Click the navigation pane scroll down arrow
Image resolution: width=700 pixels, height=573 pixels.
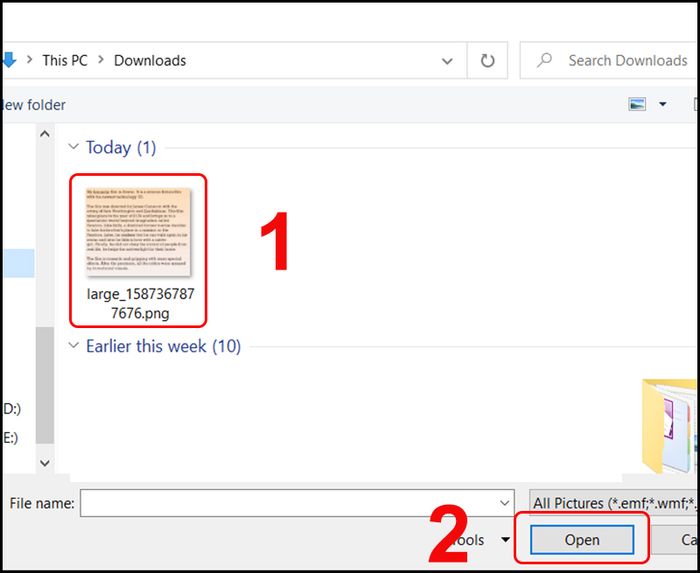click(45, 463)
